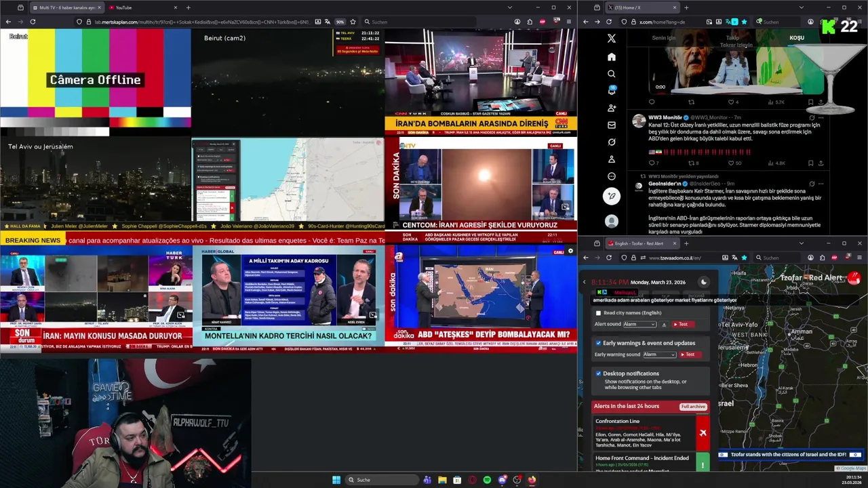The width and height of the screenshot is (868, 488).
Task: Open X home from sidebar house icon
Action: click(x=612, y=57)
